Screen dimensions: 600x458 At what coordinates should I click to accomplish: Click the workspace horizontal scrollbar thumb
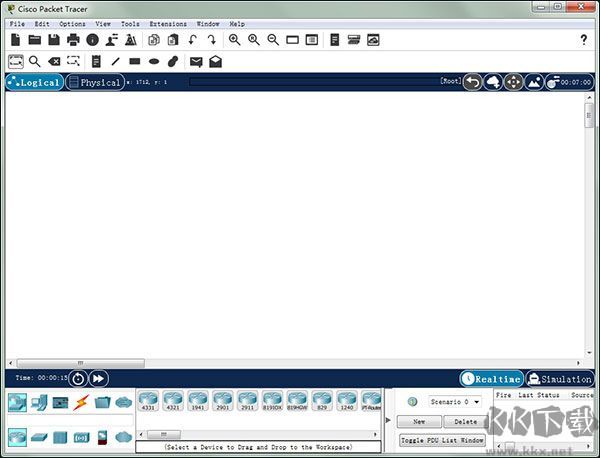coord(80,363)
